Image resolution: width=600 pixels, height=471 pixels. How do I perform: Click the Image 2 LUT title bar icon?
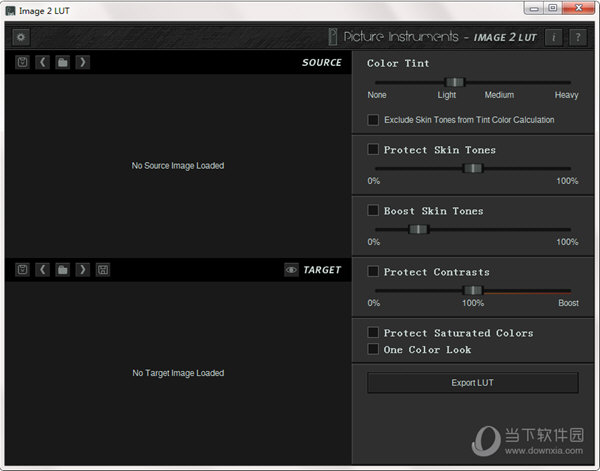(11, 11)
